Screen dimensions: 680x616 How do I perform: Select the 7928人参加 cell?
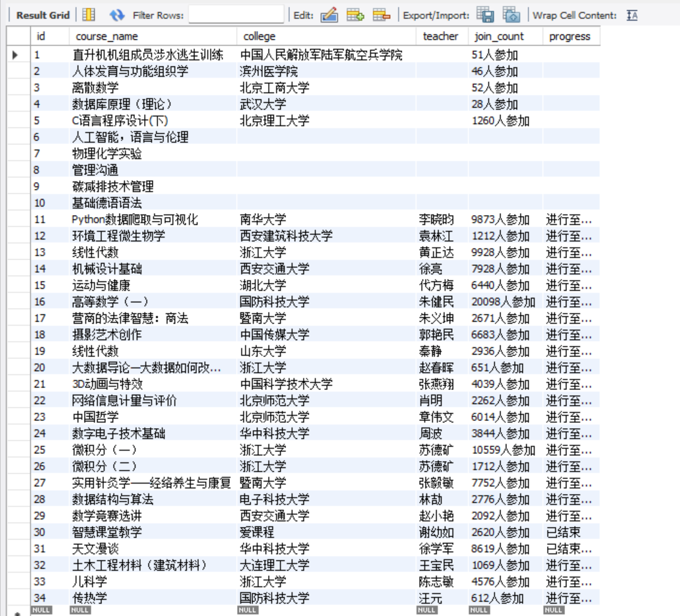tap(506, 269)
